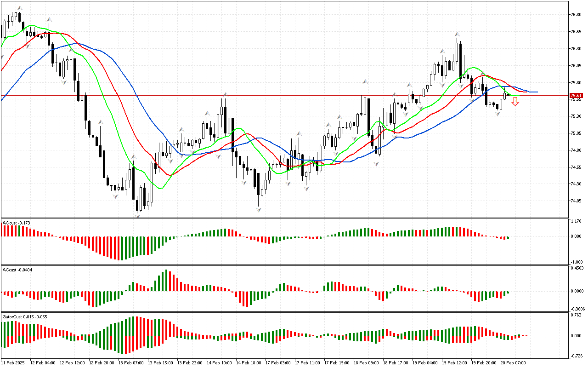This screenshot has width=588, height=368.
Task: Click the 17 Feb 03:00 time label
Action: 278,362
